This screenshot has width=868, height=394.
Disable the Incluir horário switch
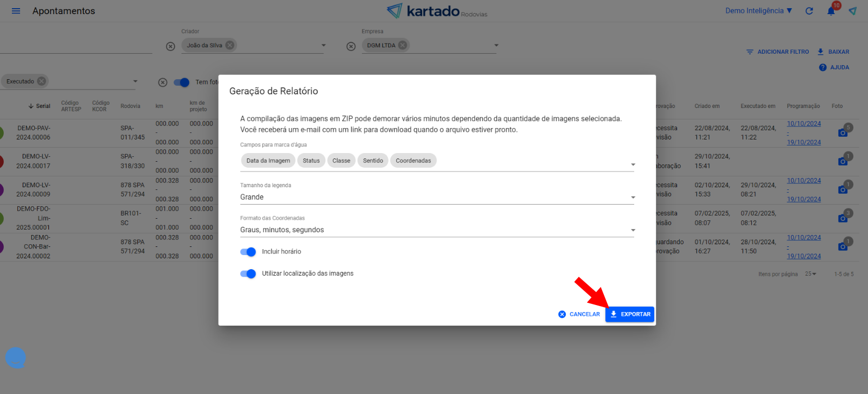248,252
